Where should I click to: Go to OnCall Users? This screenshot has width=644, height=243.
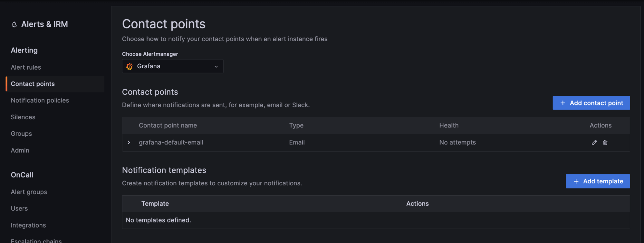(19, 209)
